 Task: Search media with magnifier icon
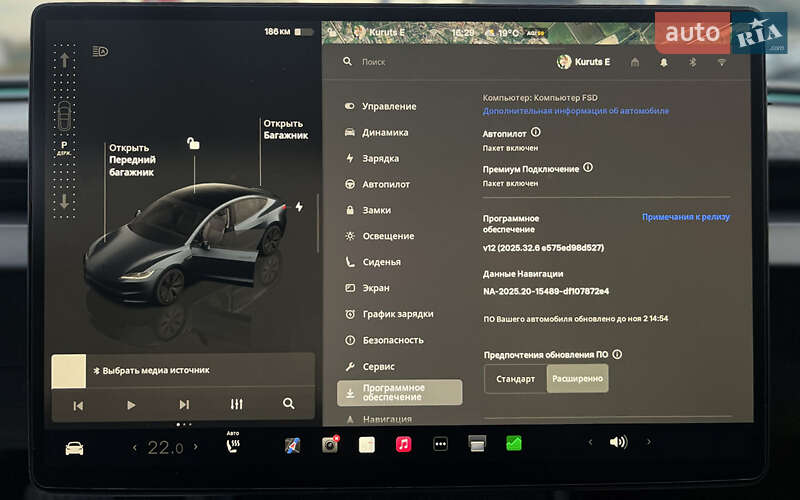(x=289, y=404)
